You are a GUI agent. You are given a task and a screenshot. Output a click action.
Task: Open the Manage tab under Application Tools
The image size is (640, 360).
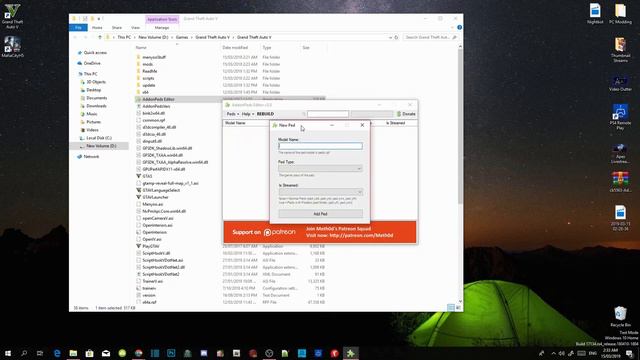pyautogui.click(x=162, y=27)
